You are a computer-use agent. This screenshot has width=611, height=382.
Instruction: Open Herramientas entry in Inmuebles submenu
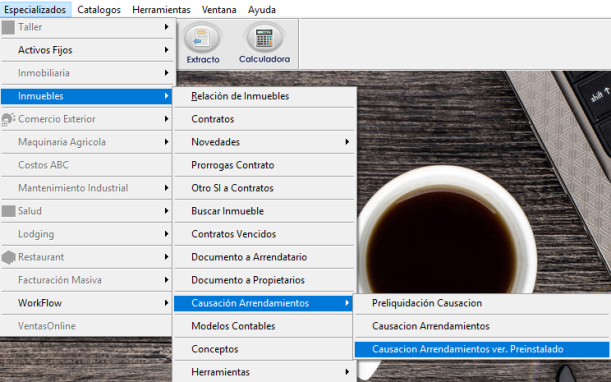point(264,372)
